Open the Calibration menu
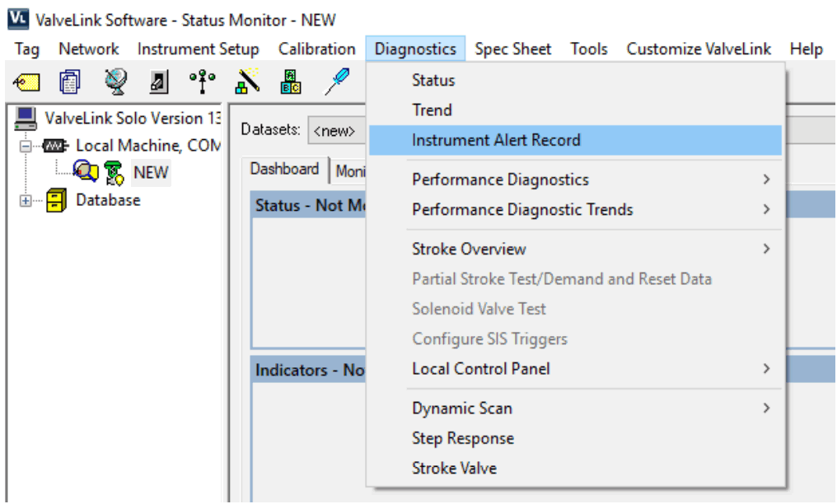The image size is (837, 504). tap(316, 49)
